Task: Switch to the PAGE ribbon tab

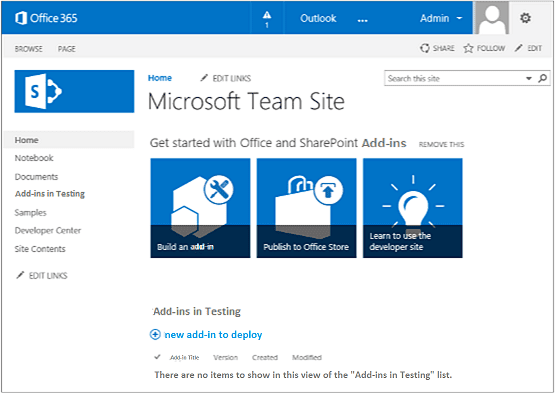Action: (x=67, y=49)
